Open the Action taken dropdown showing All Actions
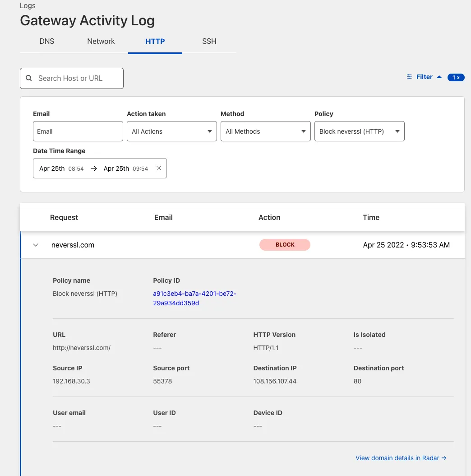 (x=171, y=131)
